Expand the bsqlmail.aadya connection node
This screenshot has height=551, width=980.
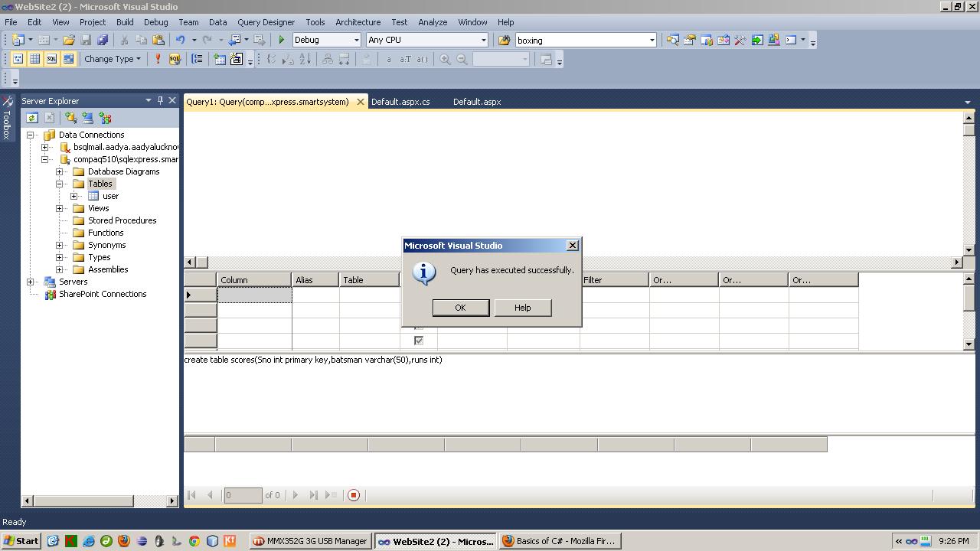pos(45,147)
